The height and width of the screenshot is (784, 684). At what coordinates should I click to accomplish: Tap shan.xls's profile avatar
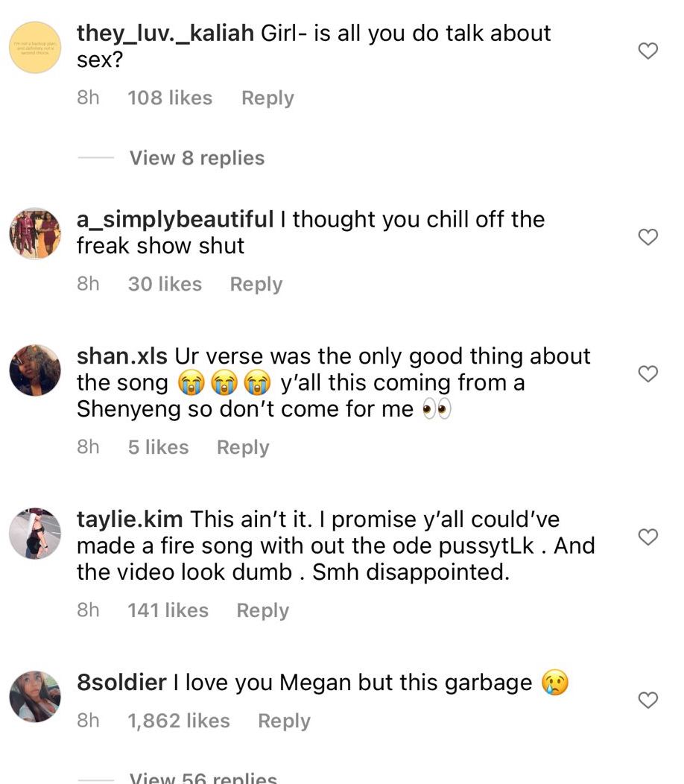point(35,370)
